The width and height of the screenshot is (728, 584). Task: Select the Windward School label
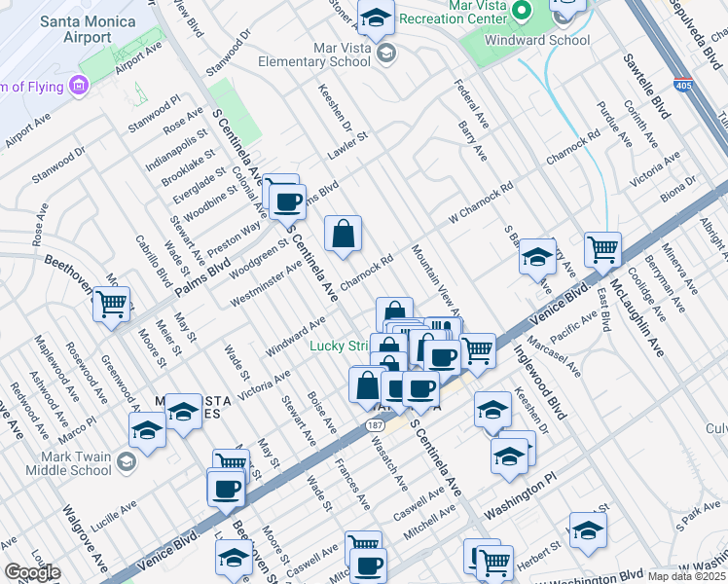(x=537, y=40)
